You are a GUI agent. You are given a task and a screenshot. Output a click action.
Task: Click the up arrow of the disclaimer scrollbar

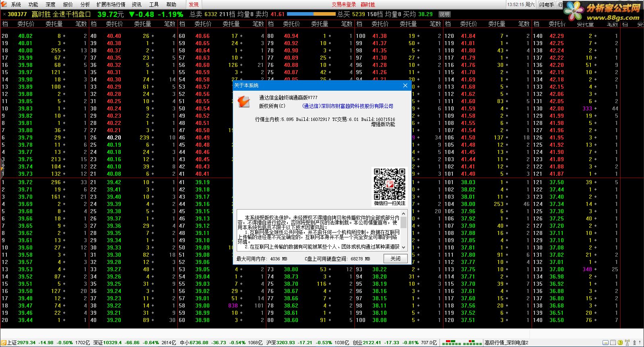404,213
